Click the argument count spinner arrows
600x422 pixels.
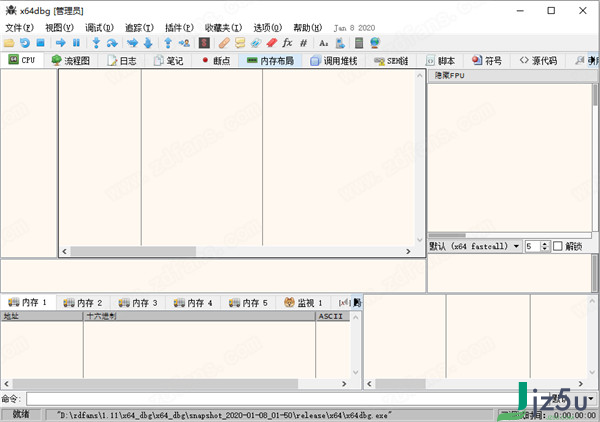pyautogui.click(x=545, y=246)
